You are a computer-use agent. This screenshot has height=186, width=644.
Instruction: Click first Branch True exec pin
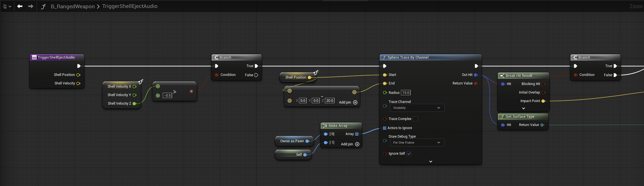(x=256, y=66)
